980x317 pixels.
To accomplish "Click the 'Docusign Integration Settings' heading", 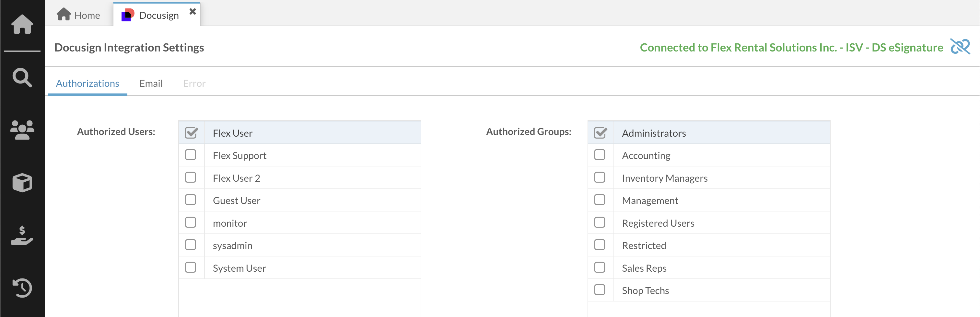I will click(x=129, y=48).
